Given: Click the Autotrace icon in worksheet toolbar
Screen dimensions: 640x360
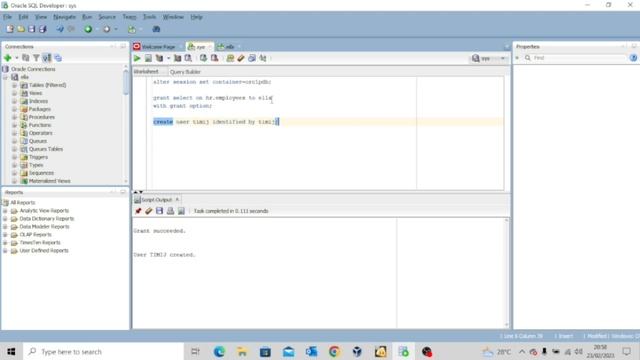Looking at the screenshot, I should [178, 58].
